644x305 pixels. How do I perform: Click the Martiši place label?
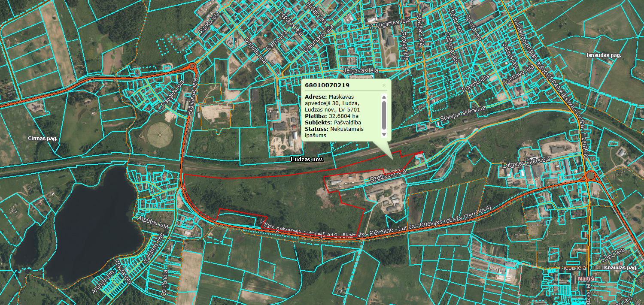pyautogui.click(x=586, y=278)
